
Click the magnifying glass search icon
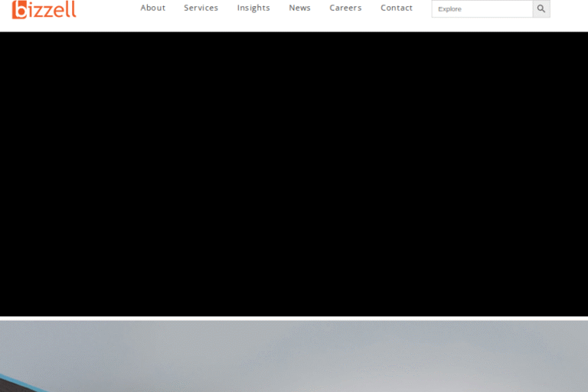click(541, 8)
